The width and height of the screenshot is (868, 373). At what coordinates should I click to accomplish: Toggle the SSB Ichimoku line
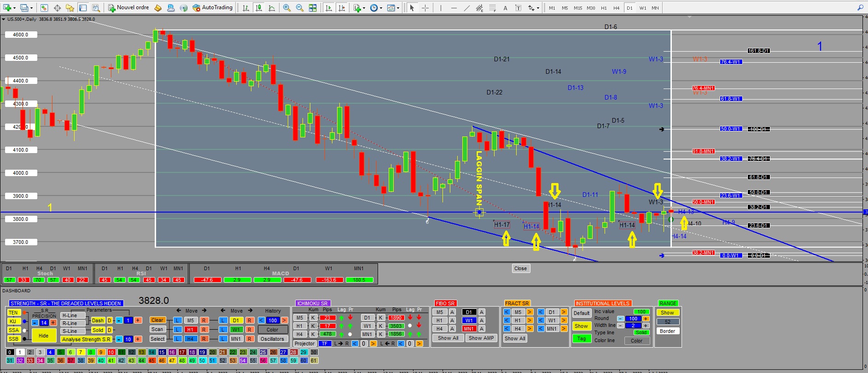pyautogui.click(x=13, y=339)
